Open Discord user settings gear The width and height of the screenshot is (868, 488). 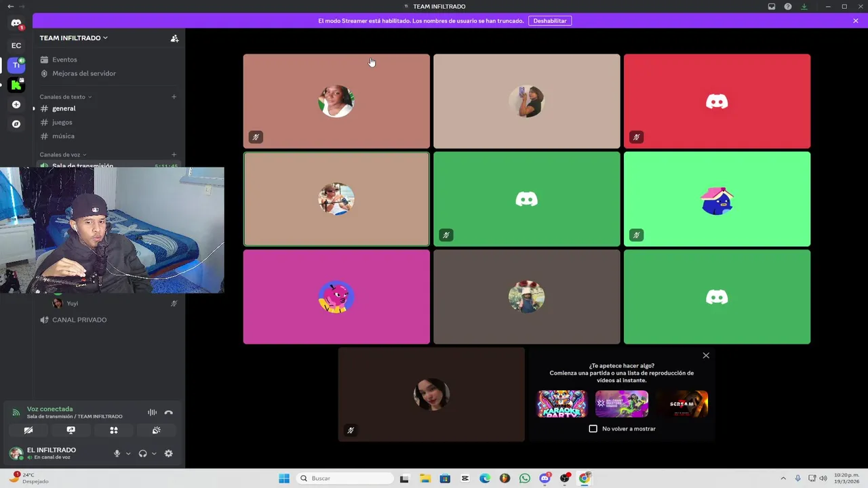[x=168, y=453]
